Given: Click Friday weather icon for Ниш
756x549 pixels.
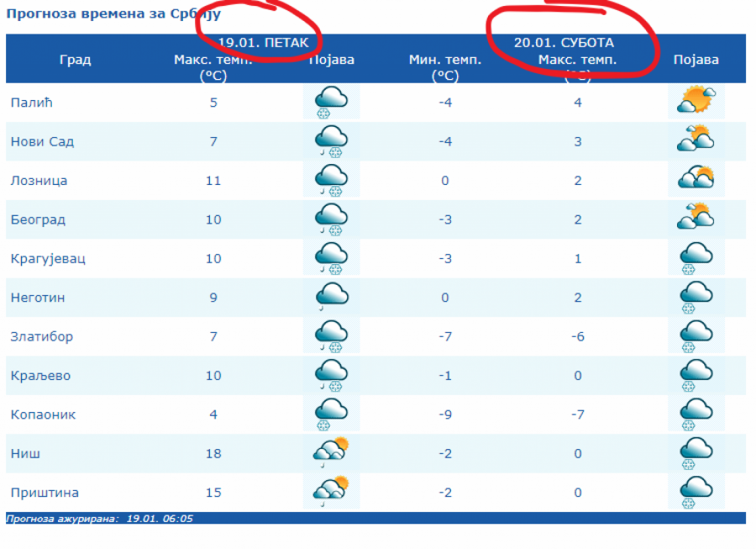Looking at the screenshot, I should pos(331,453).
